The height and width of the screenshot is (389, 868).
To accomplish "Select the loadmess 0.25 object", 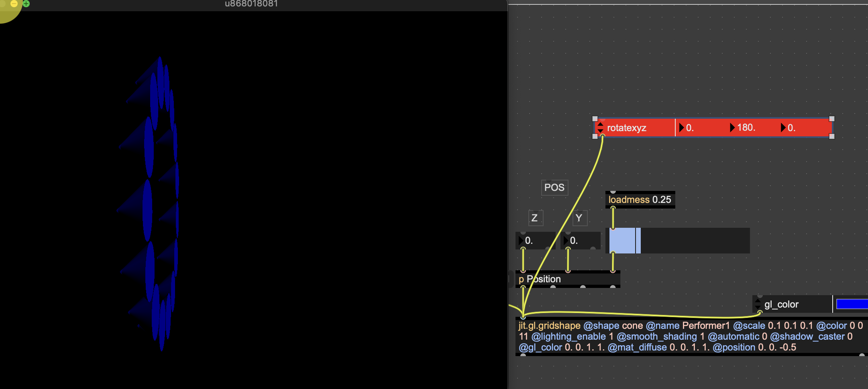I will [640, 200].
